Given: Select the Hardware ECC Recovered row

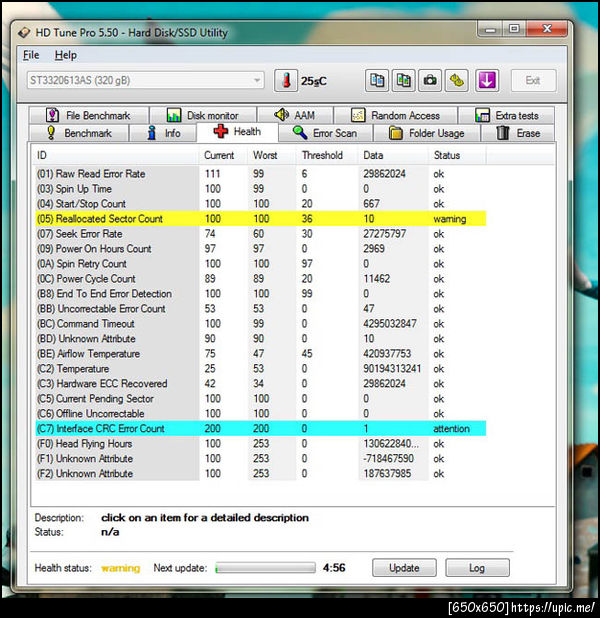Looking at the screenshot, I should point(261,383).
